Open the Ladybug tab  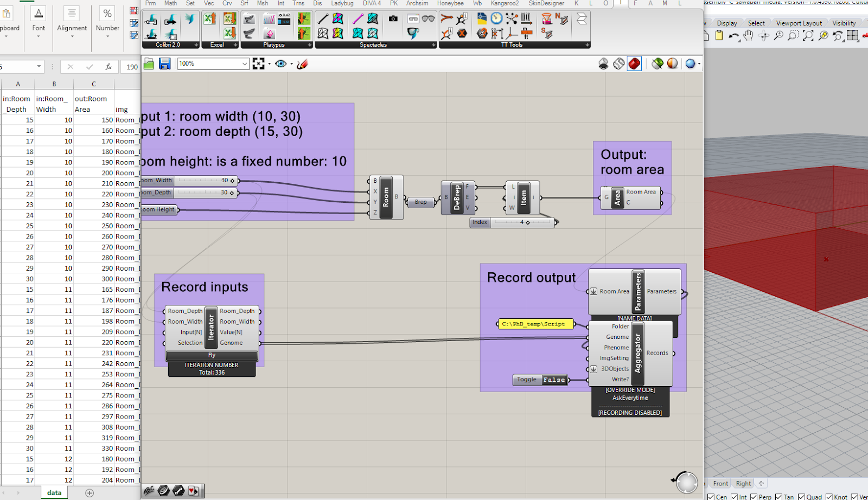tap(342, 3)
